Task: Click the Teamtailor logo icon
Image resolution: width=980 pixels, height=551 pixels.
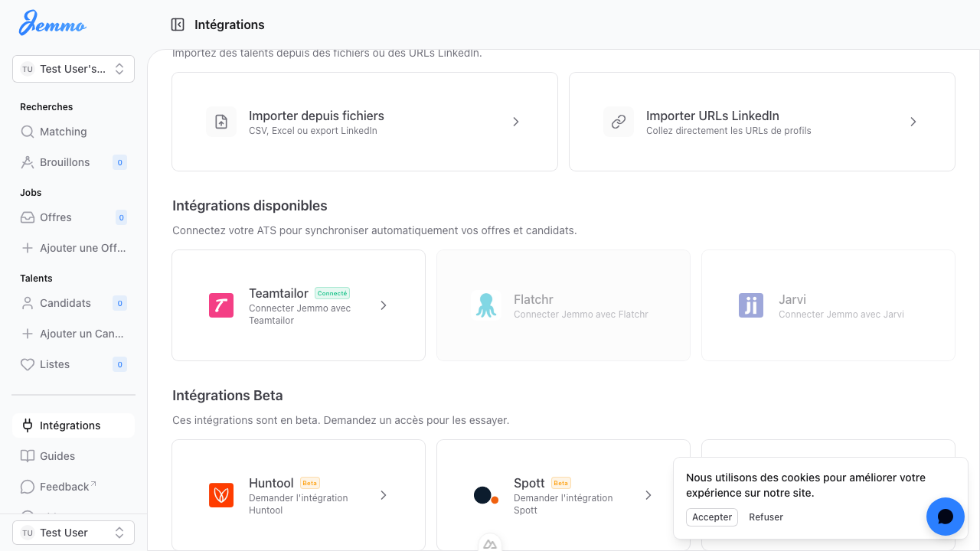Action: click(221, 305)
